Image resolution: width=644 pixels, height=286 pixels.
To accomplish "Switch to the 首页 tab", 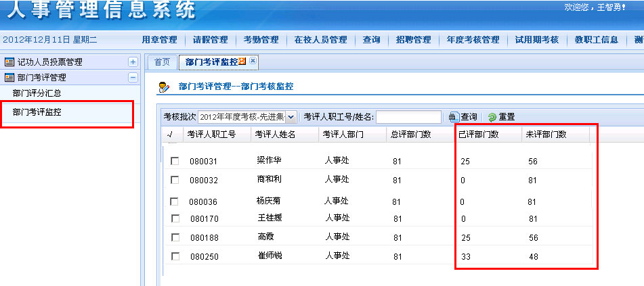I will pyautogui.click(x=162, y=62).
